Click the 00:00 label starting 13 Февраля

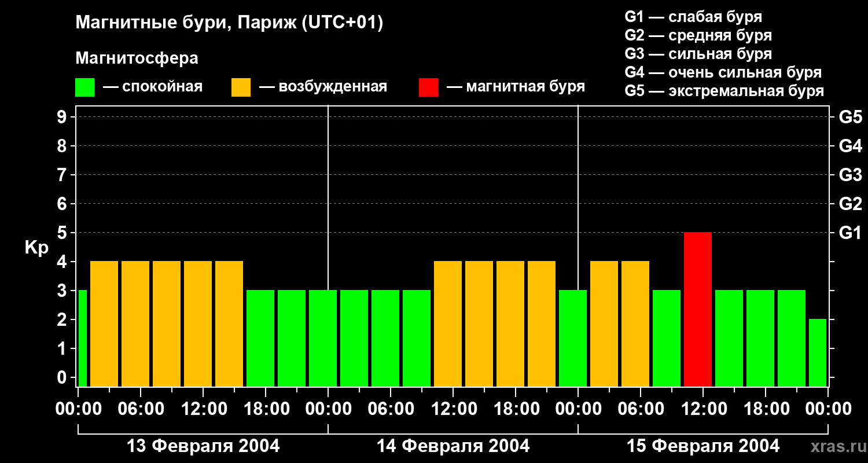point(78,409)
